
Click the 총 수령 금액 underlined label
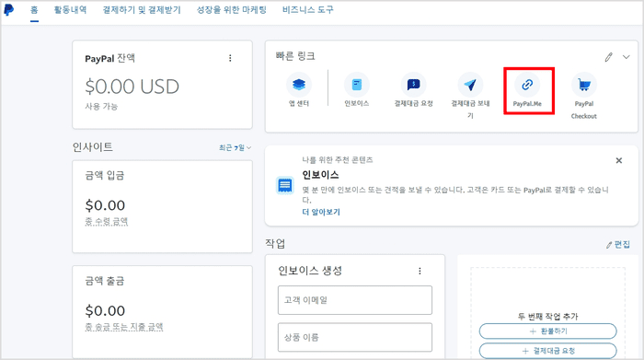point(107,222)
